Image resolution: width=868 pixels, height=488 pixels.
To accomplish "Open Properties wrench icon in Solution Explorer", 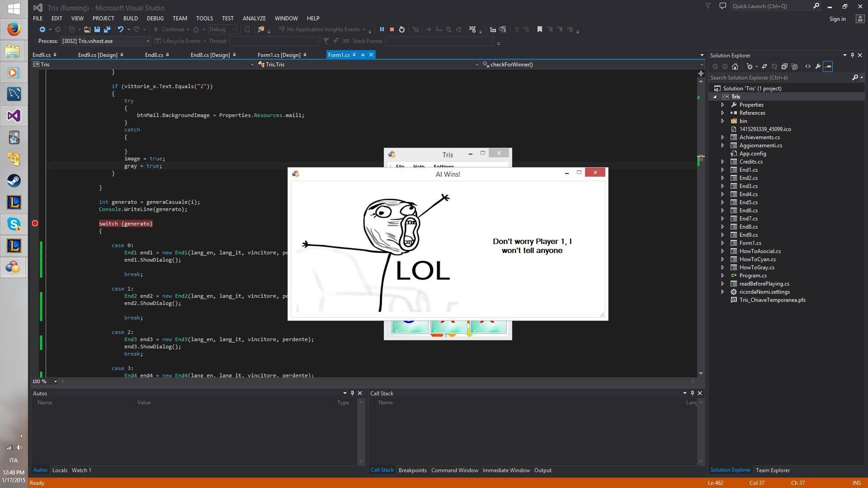I will (818, 66).
